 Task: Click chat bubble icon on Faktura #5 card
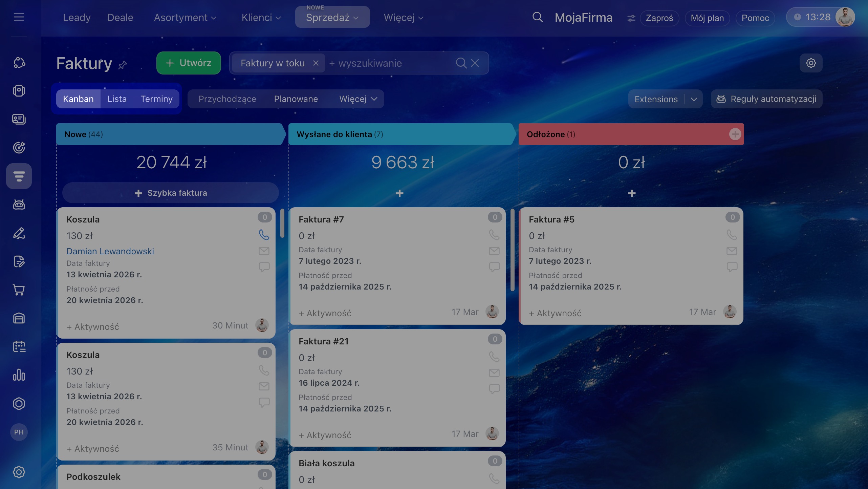[732, 267]
